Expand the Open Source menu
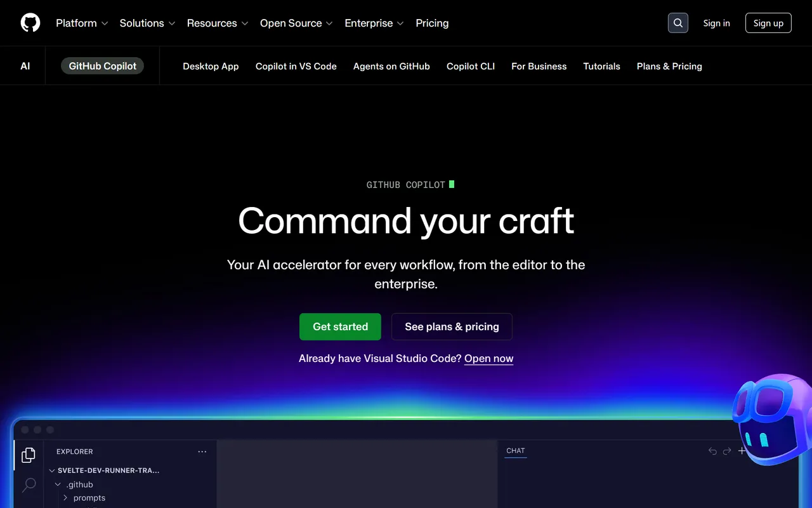The image size is (812, 508). coord(296,23)
